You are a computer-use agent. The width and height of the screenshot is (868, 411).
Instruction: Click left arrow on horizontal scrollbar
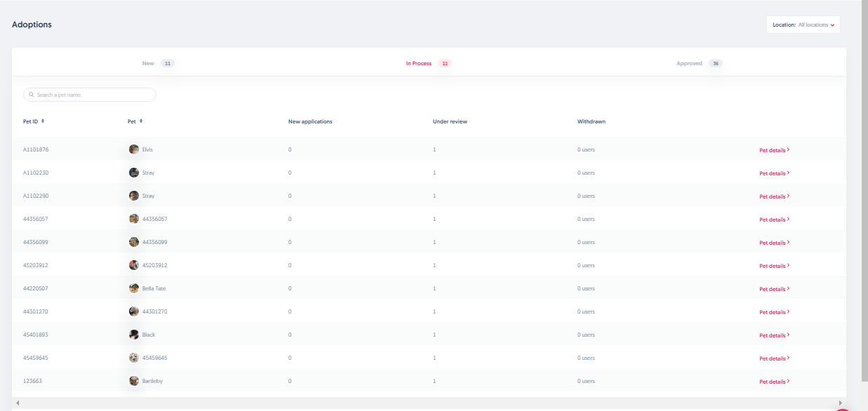click(18, 403)
